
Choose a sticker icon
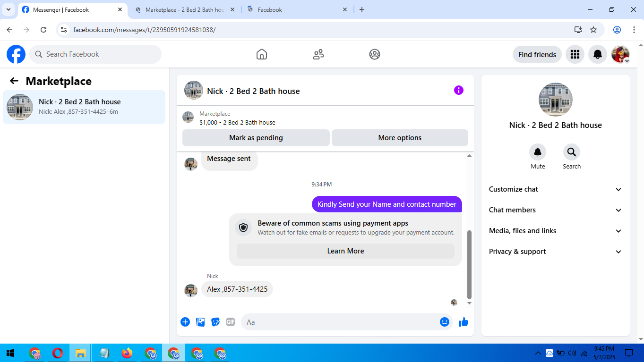click(x=215, y=322)
